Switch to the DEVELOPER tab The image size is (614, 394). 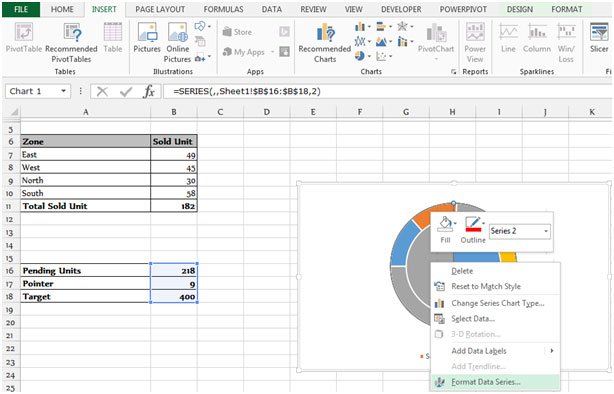401,9
